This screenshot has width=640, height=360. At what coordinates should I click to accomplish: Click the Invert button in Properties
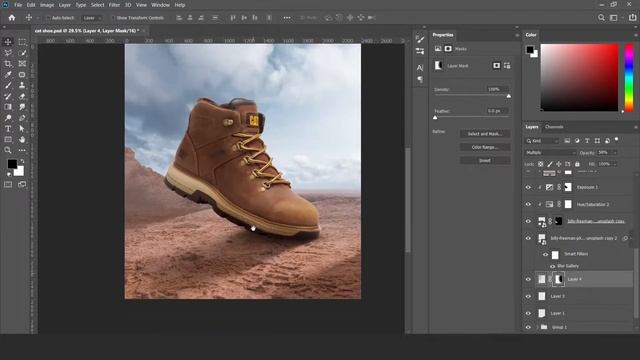pos(485,160)
